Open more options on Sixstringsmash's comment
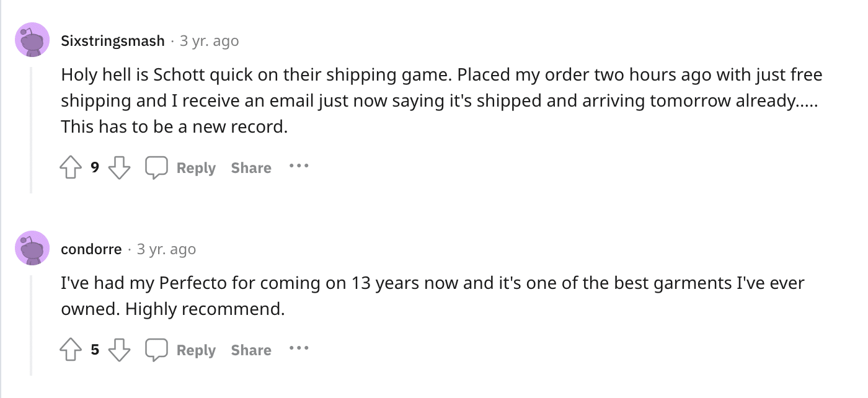 point(298,167)
